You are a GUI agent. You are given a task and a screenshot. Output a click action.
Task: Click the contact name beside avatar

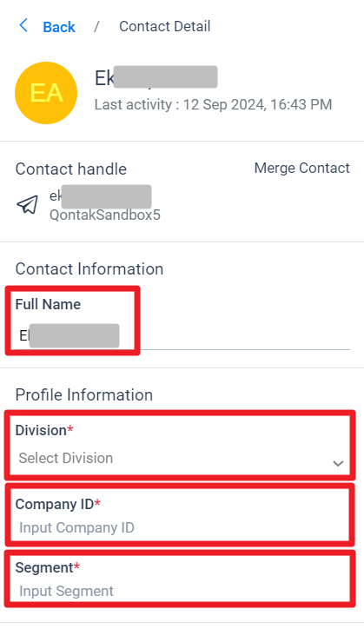(156, 77)
